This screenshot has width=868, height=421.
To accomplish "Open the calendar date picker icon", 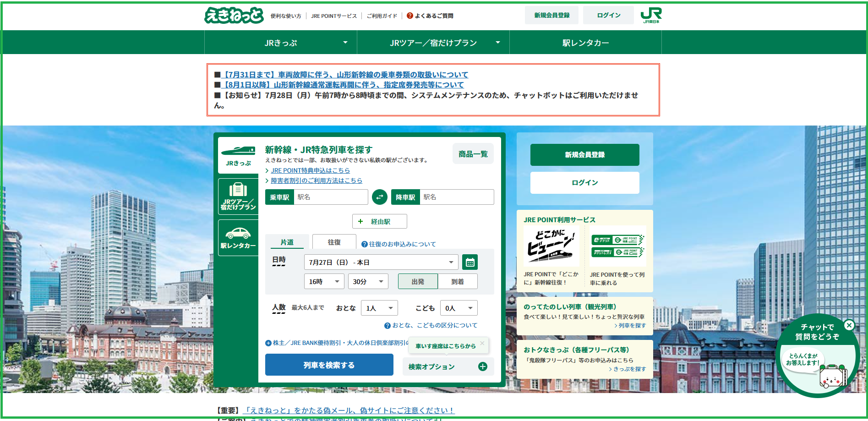I will point(470,262).
